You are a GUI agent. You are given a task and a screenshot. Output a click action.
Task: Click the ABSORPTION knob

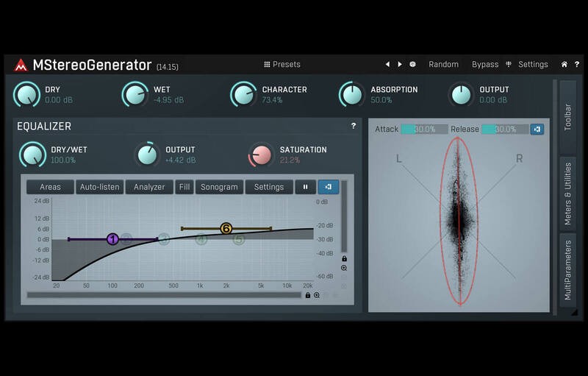tap(352, 95)
